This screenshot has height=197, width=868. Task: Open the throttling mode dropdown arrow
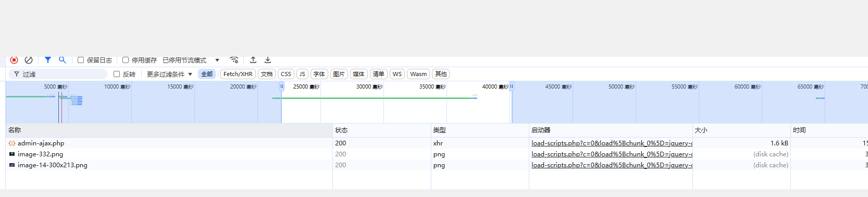tap(217, 60)
